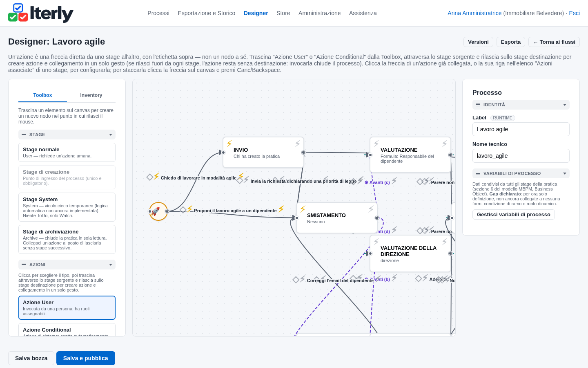Focus the Nome tecnico input field
The width and height of the screenshot is (588, 368).
point(521,156)
